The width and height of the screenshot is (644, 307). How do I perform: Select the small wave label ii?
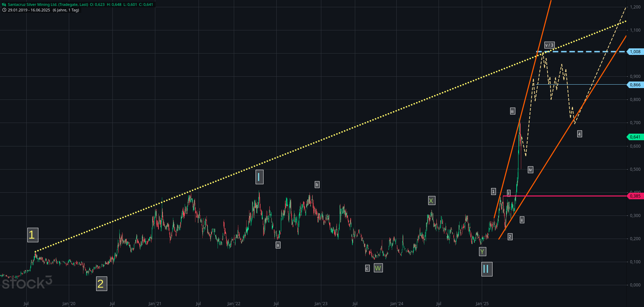[x=522, y=220]
